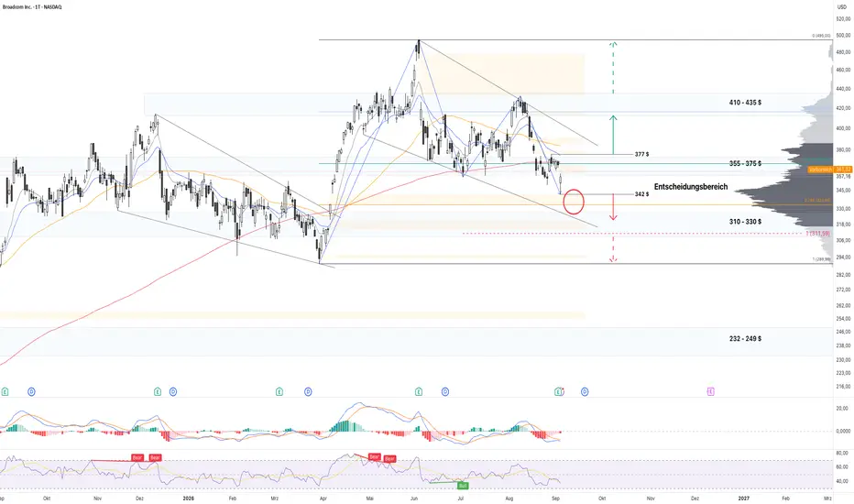
Task: Click the green Bull divergence label
Action: pos(463,485)
